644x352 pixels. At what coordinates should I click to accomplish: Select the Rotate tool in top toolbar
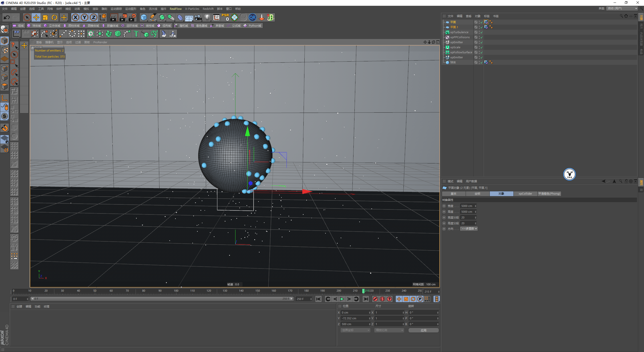point(54,17)
